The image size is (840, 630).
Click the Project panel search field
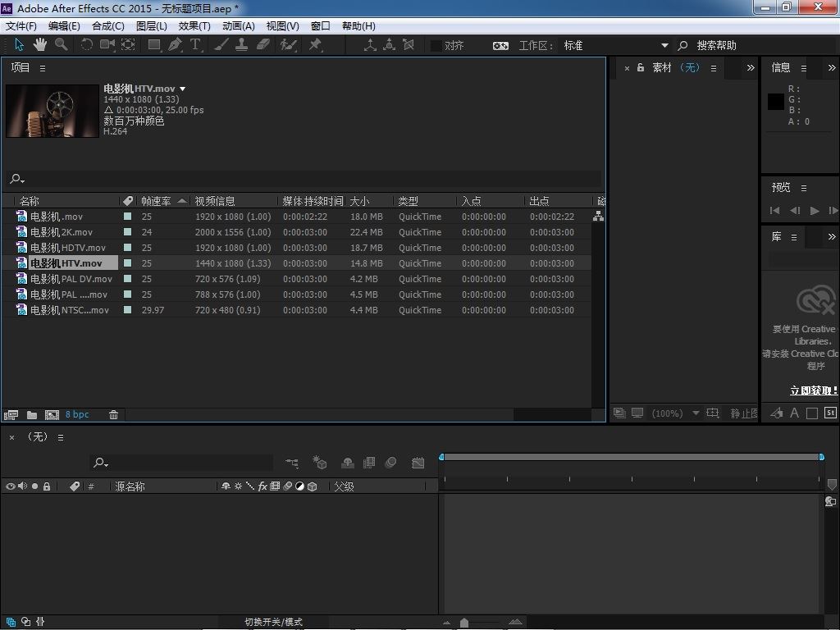coord(303,179)
